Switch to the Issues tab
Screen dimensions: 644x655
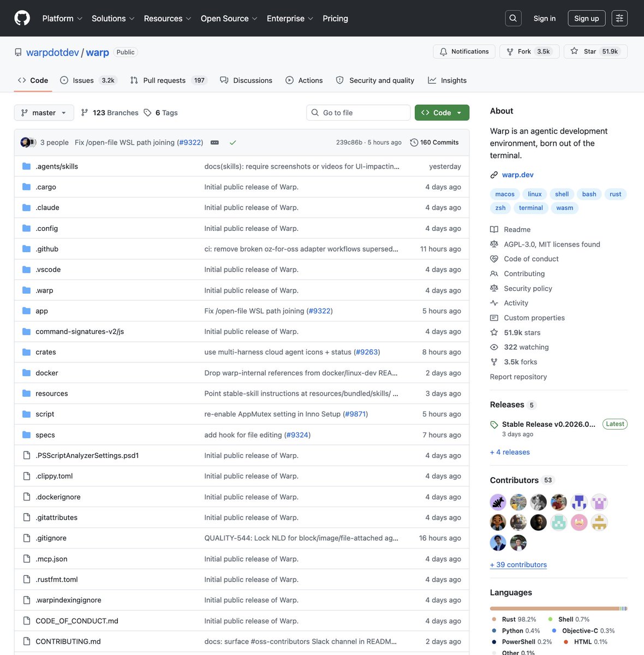point(88,80)
